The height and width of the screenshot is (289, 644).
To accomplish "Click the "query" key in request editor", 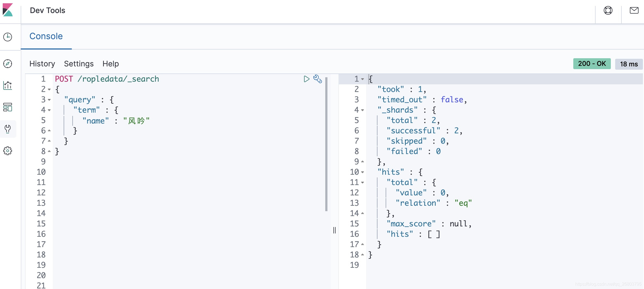I will 80,100.
